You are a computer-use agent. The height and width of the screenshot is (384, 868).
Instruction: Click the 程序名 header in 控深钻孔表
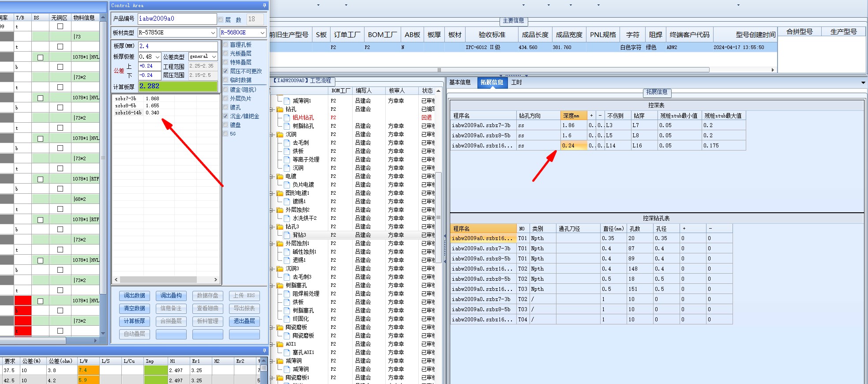click(484, 229)
